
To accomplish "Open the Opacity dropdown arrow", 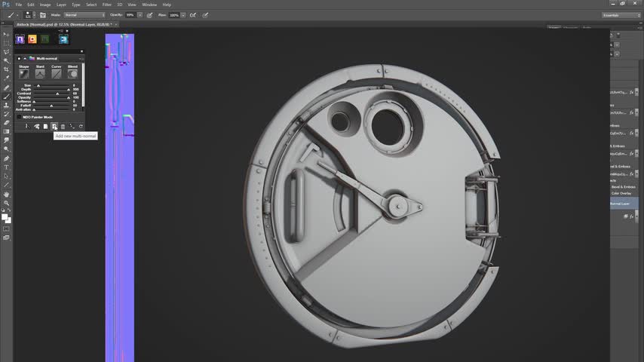I will pyautogui.click(x=140, y=15).
